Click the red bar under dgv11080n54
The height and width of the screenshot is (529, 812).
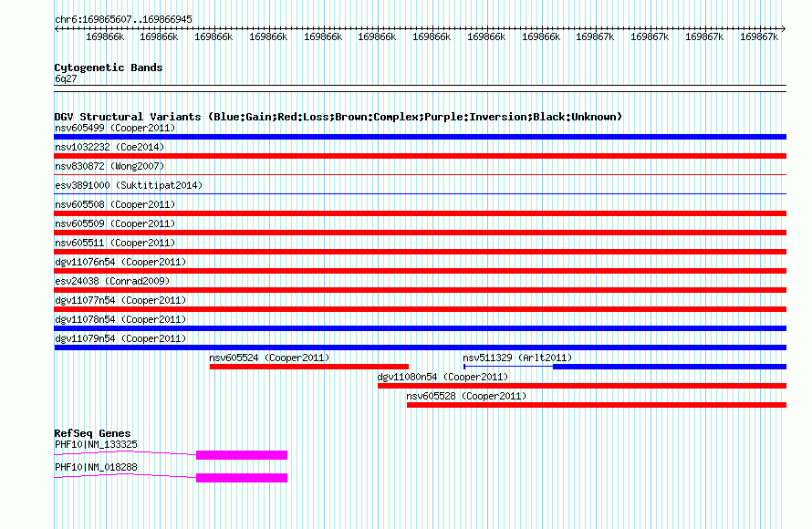pyautogui.click(x=582, y=386)
